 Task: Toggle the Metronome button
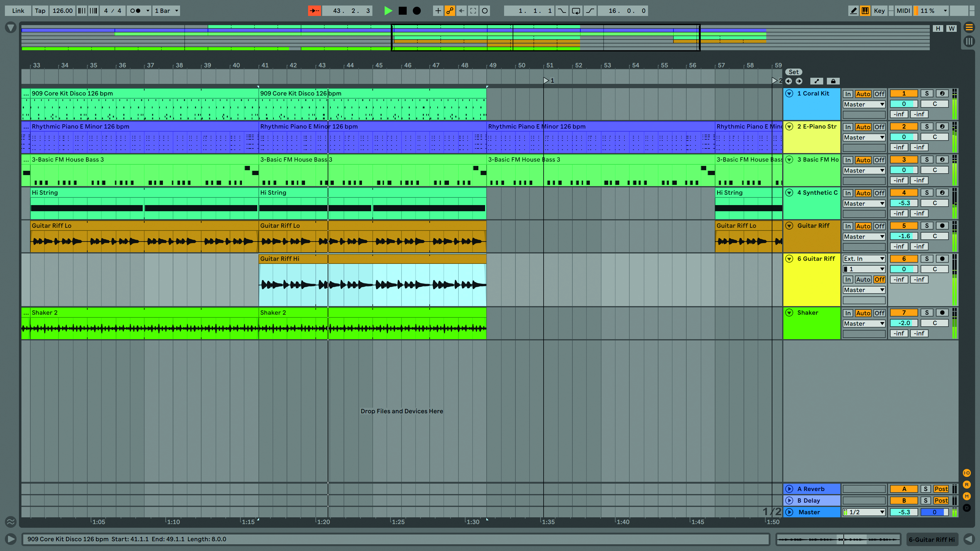(135, 11)
